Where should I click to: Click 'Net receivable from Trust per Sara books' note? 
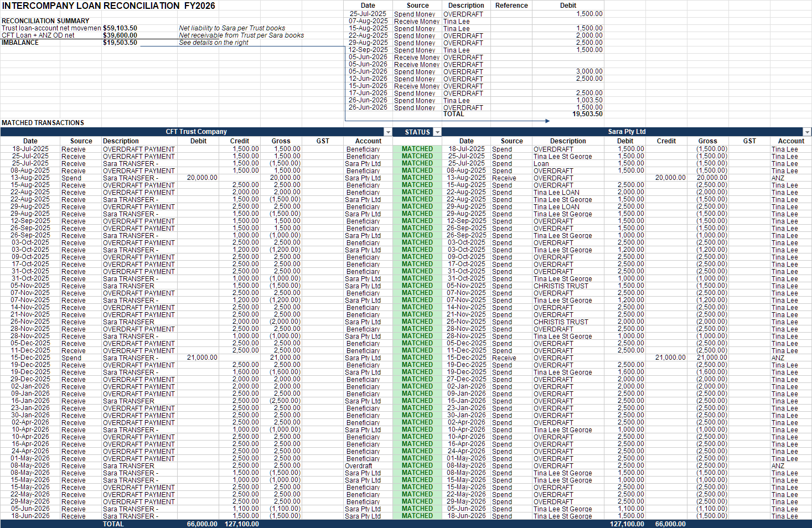241,35
